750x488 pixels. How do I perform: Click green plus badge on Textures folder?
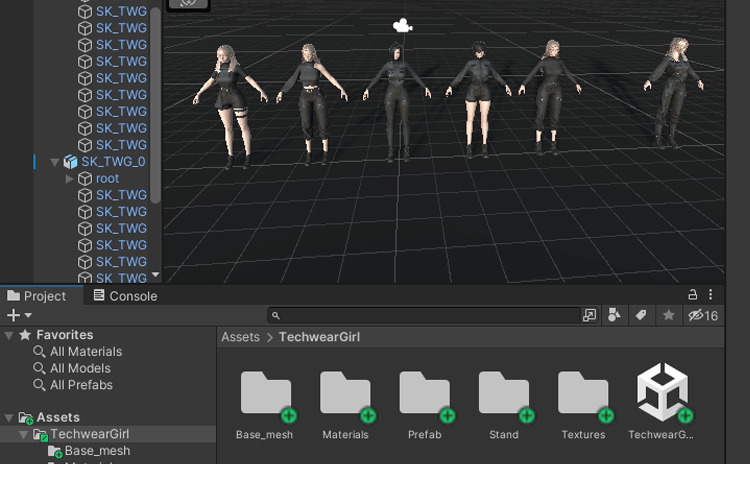(x=606, y=415)
